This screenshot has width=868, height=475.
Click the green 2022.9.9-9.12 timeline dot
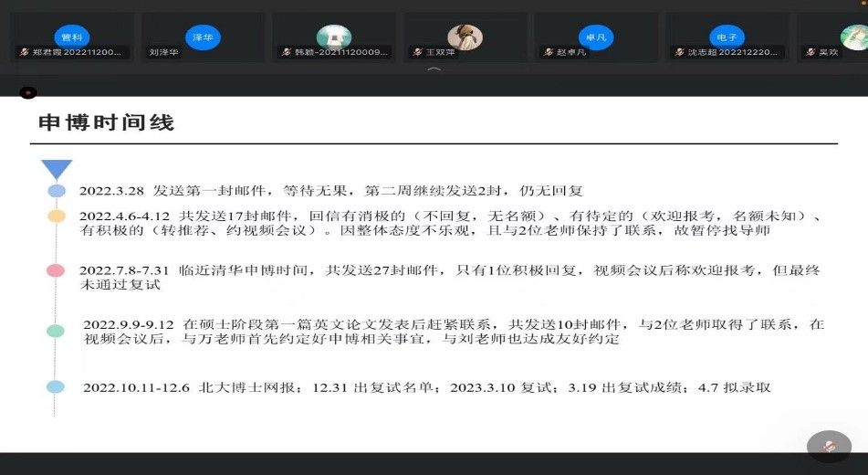coord(57,331)
